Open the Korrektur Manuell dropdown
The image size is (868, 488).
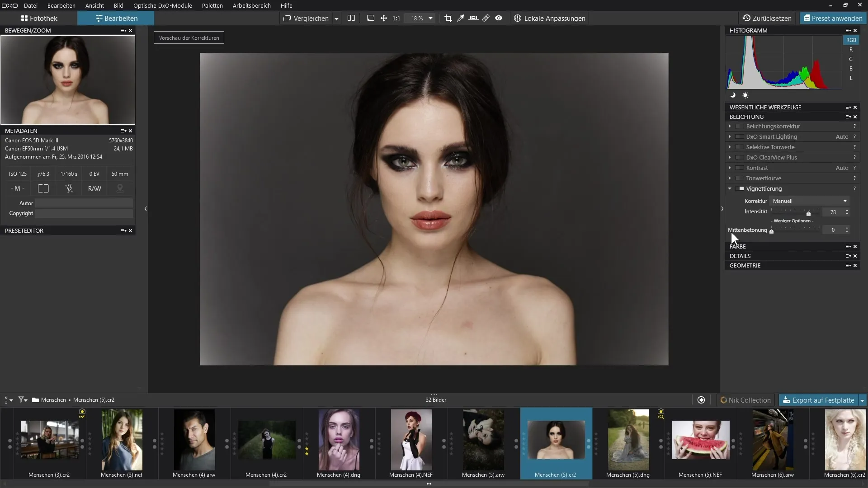(x=809, y=201)
